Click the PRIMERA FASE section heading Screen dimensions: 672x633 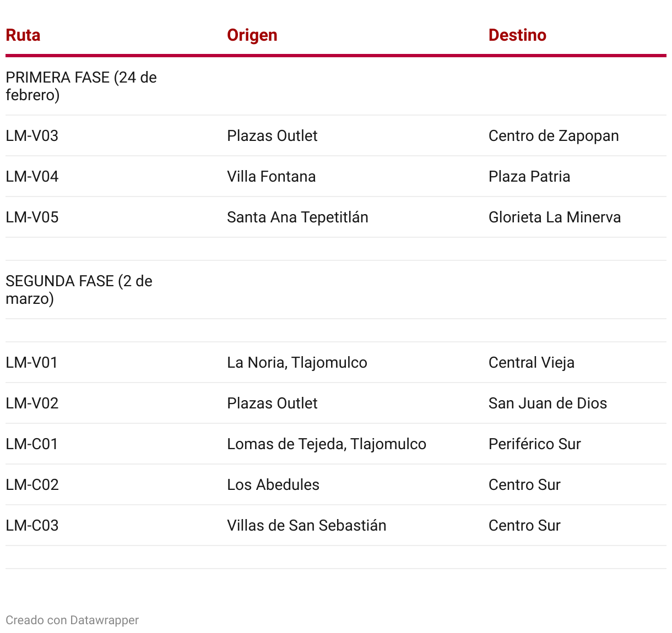coord(81,86)
